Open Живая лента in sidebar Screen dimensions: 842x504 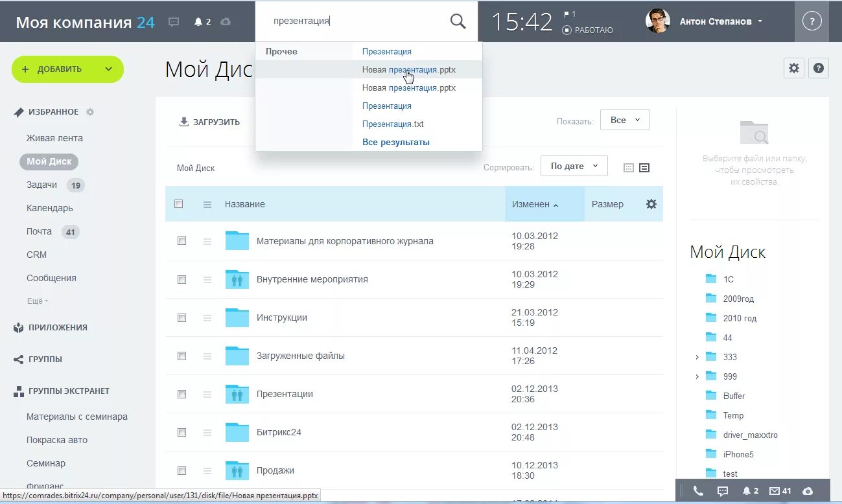54,138
